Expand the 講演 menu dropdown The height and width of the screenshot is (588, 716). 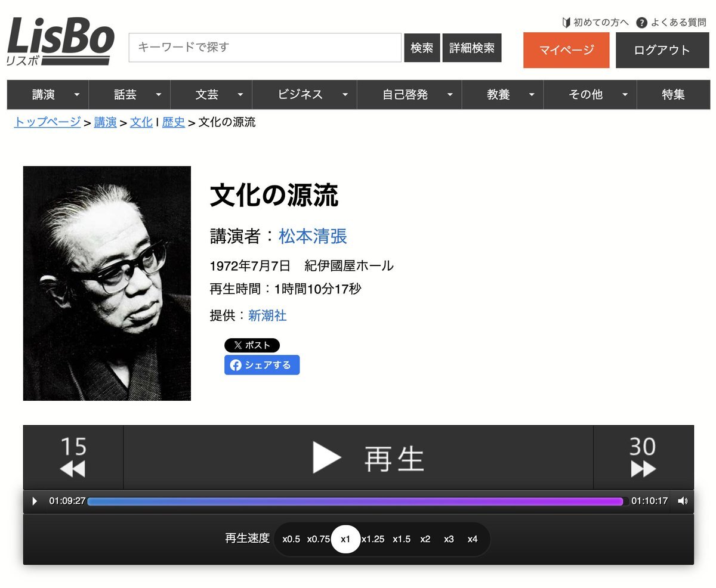point(76,95)
